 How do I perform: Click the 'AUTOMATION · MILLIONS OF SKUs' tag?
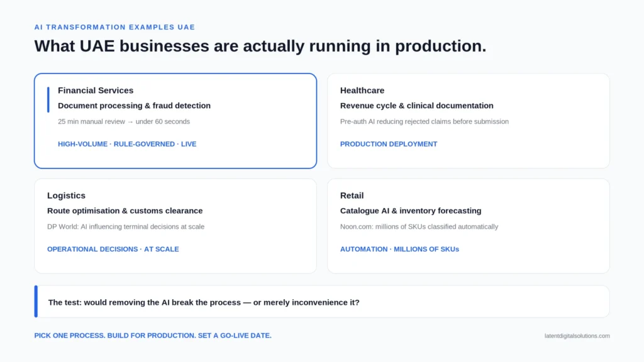[x=399, y=249]
